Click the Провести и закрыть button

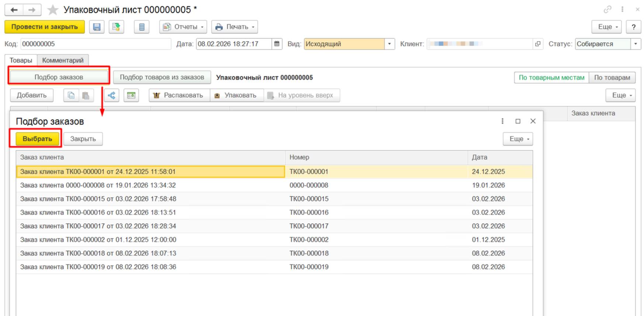coord(45,27)
